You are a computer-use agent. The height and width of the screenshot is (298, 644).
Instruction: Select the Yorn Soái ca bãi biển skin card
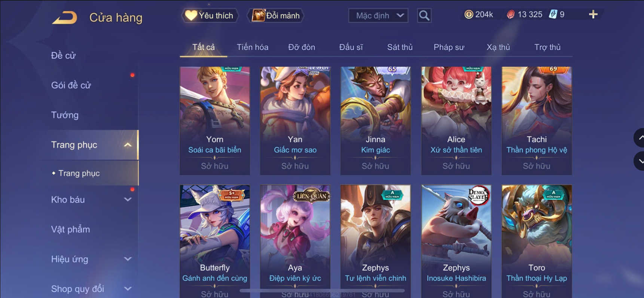pos(215,121)
